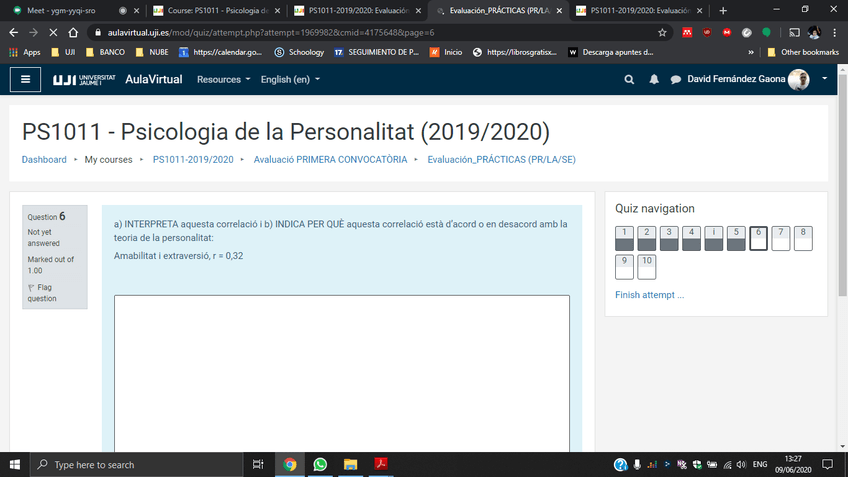Jump to question 7 in Quiz navigation

(780, 238)
